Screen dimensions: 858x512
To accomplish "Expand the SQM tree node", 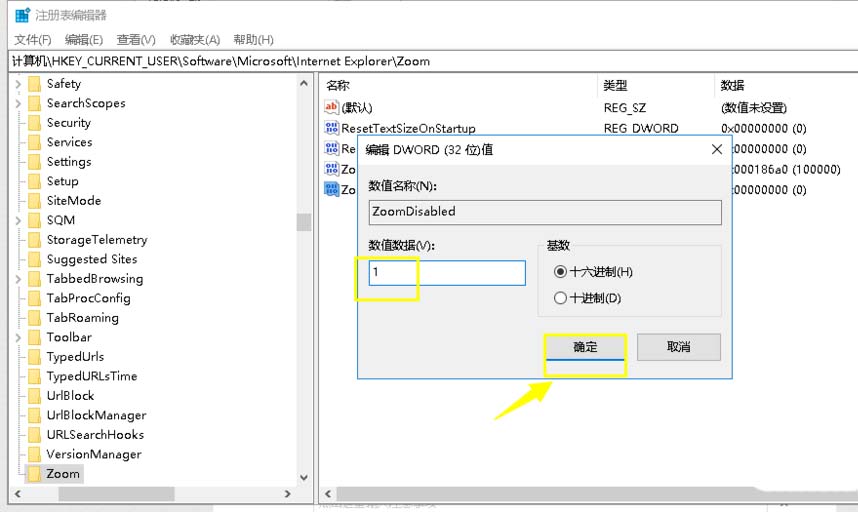I will (18, 220).
